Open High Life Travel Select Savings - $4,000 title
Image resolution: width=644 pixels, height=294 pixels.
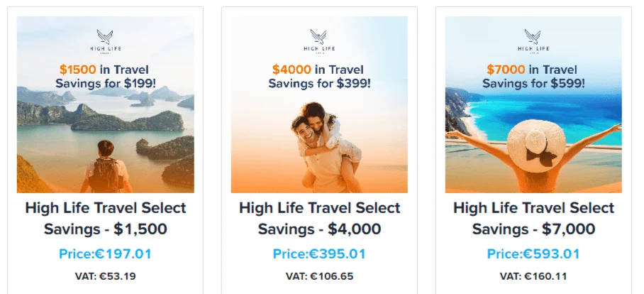(x=319, y=219)
